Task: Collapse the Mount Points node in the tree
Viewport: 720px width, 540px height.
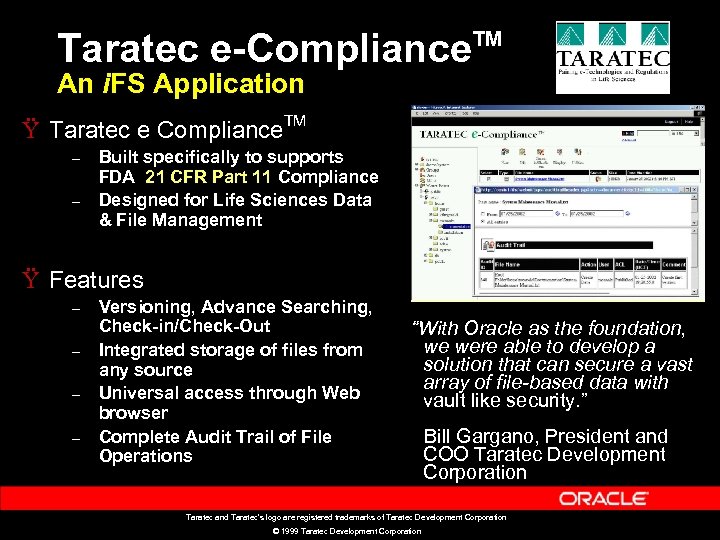Action: pyautogui.click(x=416, y=186)
